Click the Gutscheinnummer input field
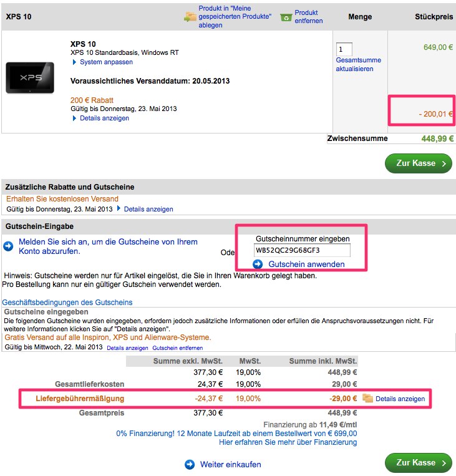The width and height of the screenshot is (456, 476). [303, 250]
